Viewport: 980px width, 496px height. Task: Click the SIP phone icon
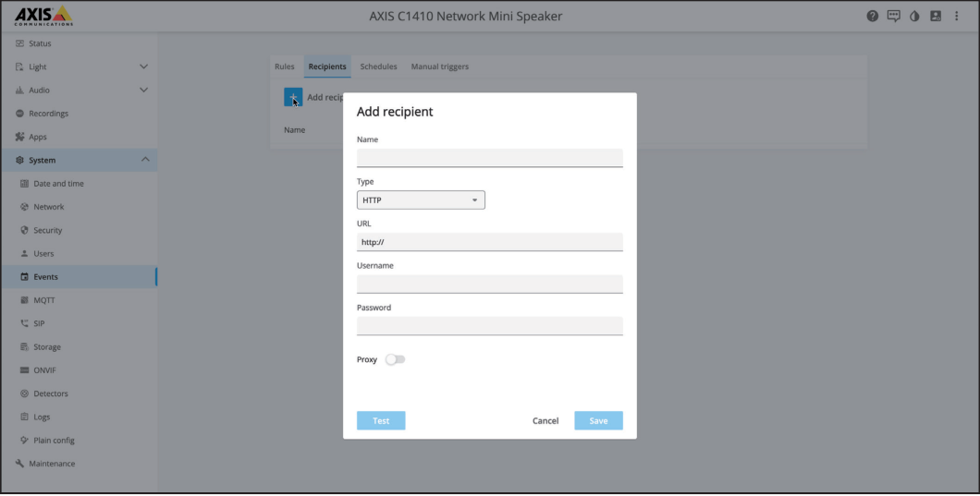(24, 323)
